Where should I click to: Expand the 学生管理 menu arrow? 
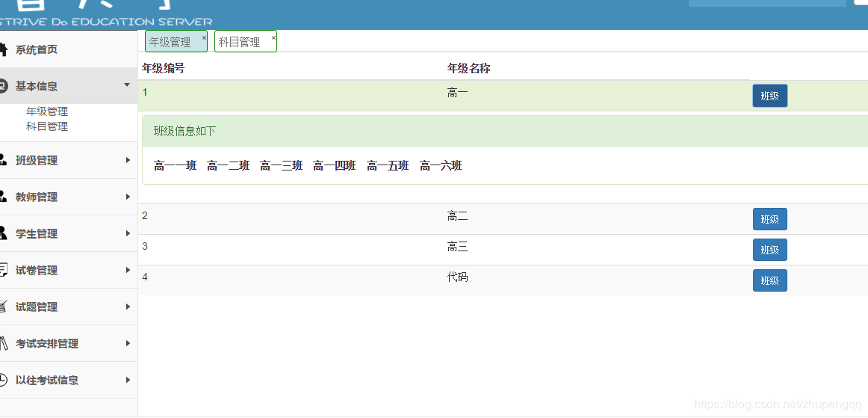128,233
